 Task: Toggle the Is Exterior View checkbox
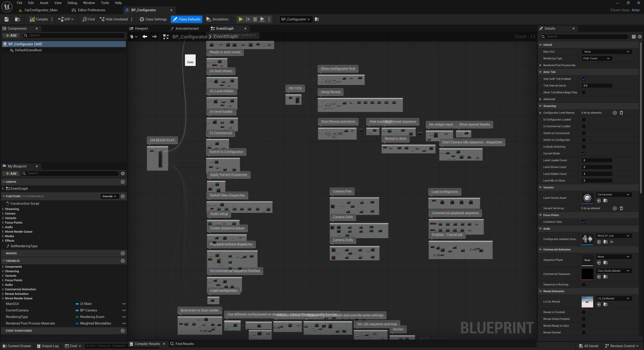[583, 222]
